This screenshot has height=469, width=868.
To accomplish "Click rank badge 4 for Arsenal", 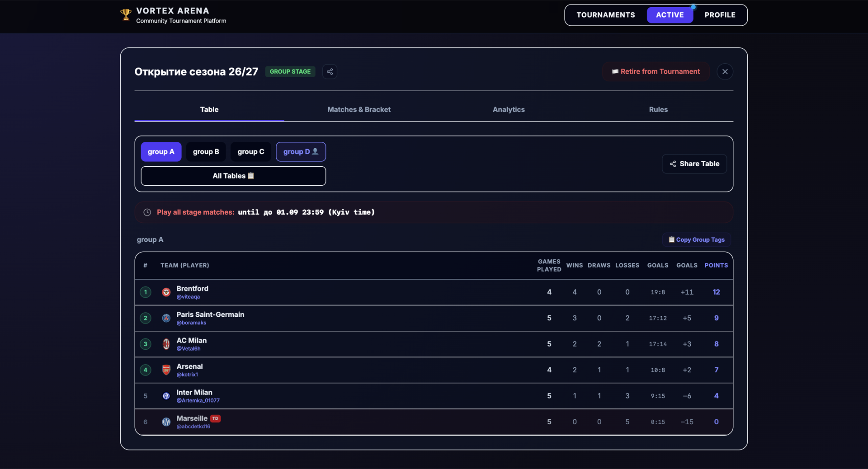I will click(x=146, y=370).
